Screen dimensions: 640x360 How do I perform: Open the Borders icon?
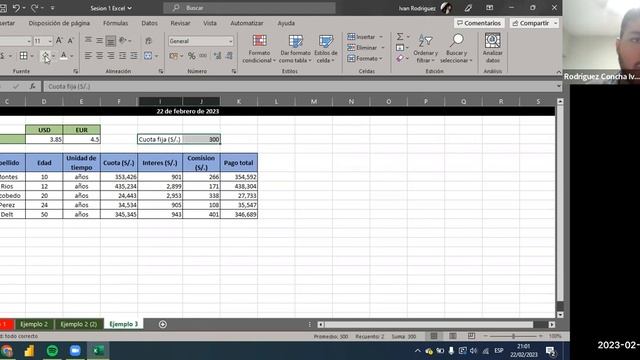click(x=24, y=56)
